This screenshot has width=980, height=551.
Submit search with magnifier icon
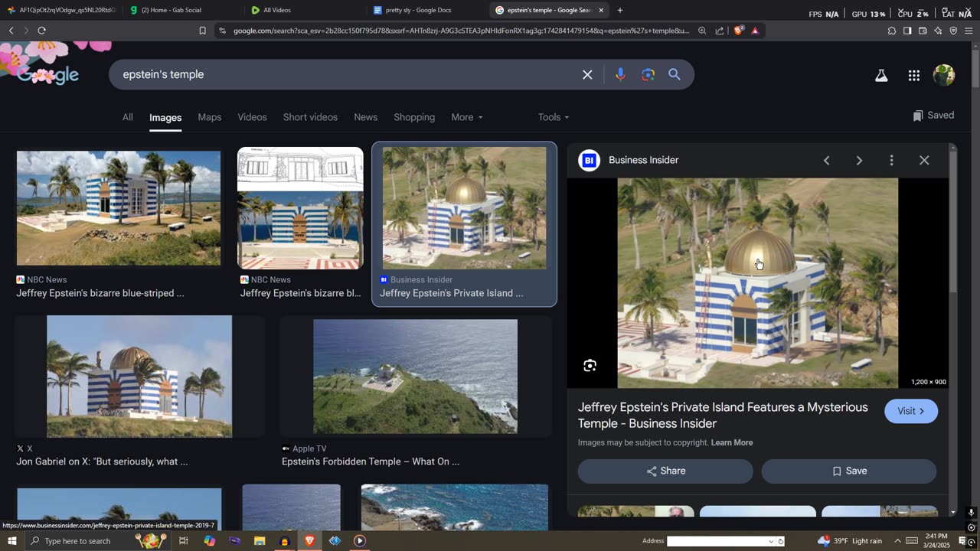tap(675, 74)
